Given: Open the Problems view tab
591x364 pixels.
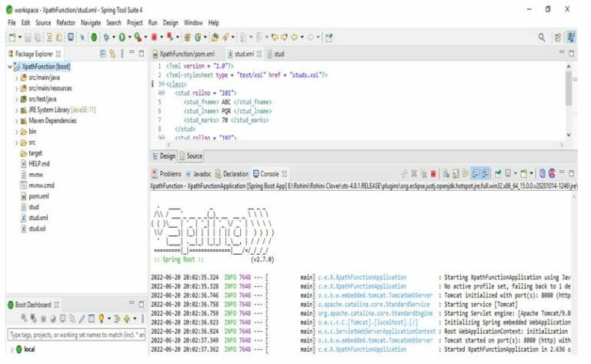Looking at the screenshot, I should 166,174.
